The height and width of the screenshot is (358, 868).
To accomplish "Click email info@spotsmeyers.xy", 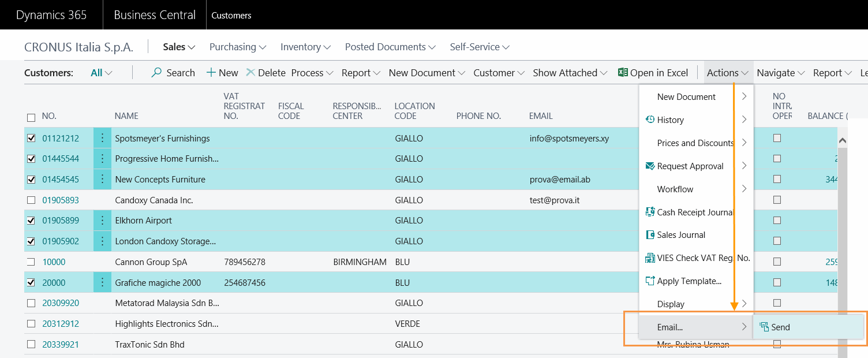I will [x=569, y=139].
